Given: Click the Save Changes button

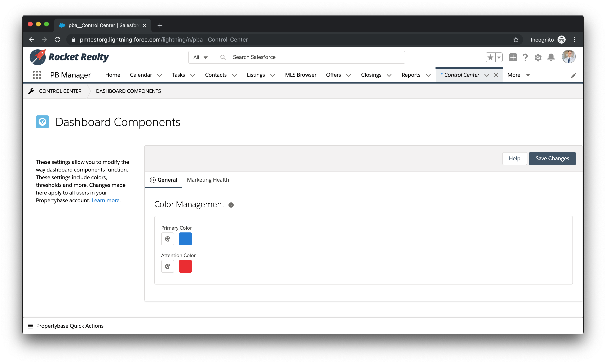Looking at the screenshot, I should tap(552, 158).
